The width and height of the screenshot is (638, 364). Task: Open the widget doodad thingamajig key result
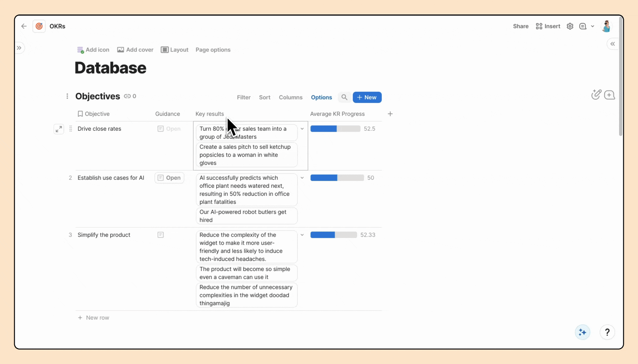[x=246, y=295]
